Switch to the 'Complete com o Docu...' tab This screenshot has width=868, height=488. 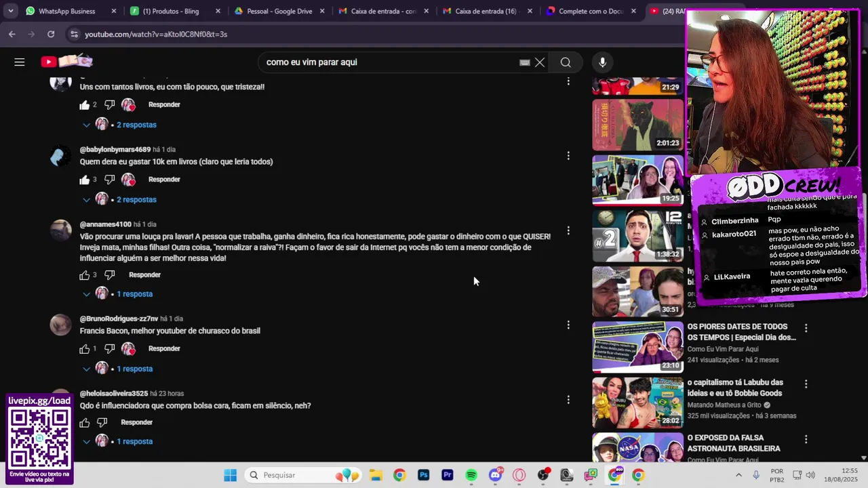591,11
